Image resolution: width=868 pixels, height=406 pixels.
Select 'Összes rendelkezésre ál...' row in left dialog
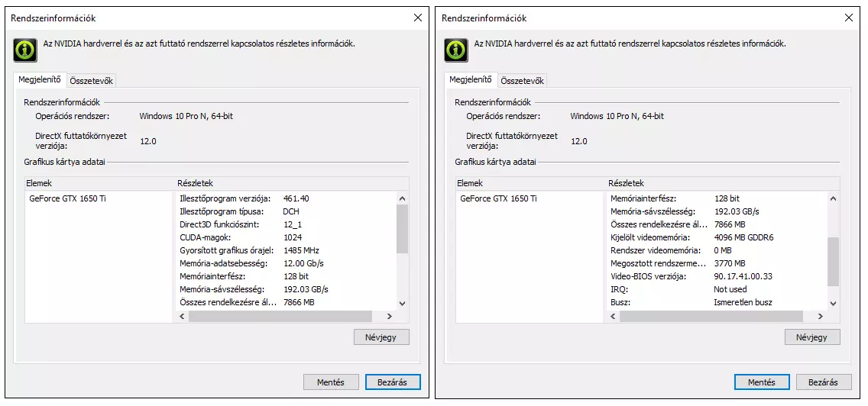pyautogui.click(x=287, y=302)
